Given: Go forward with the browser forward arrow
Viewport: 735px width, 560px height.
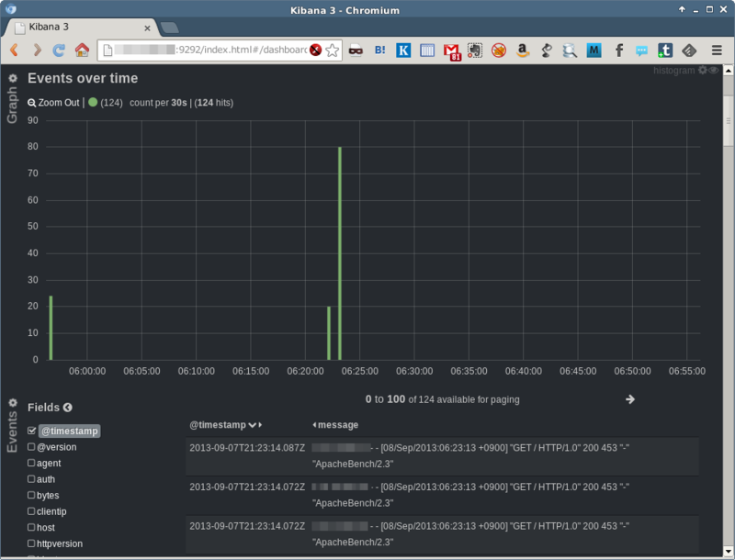Looking at the screenshot, I should pos(37,50).
